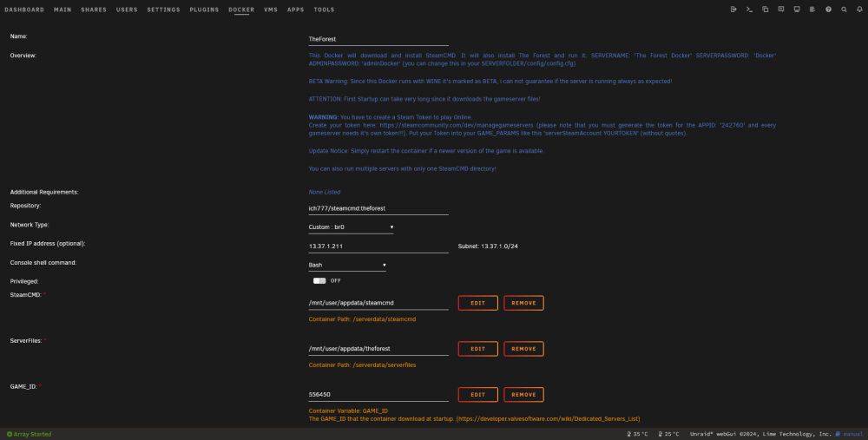Image resolution: width=868 pixels, height=440 pixels.
Task: Open the Plugins menu tab
Action: coord(204,10)
